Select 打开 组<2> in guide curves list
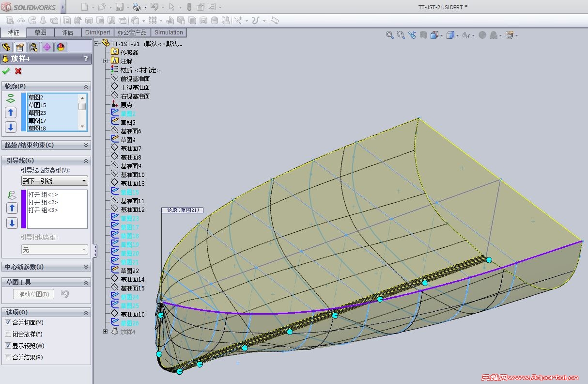 [43, 202]
